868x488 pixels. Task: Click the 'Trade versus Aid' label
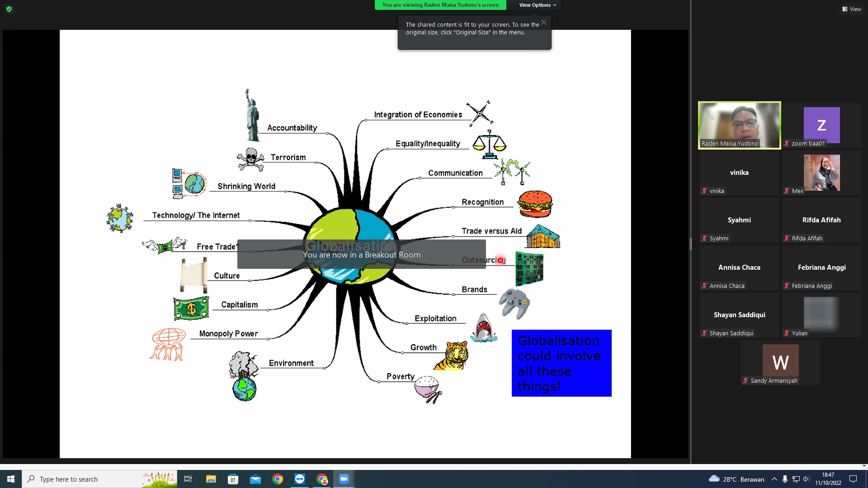point(492,231)
